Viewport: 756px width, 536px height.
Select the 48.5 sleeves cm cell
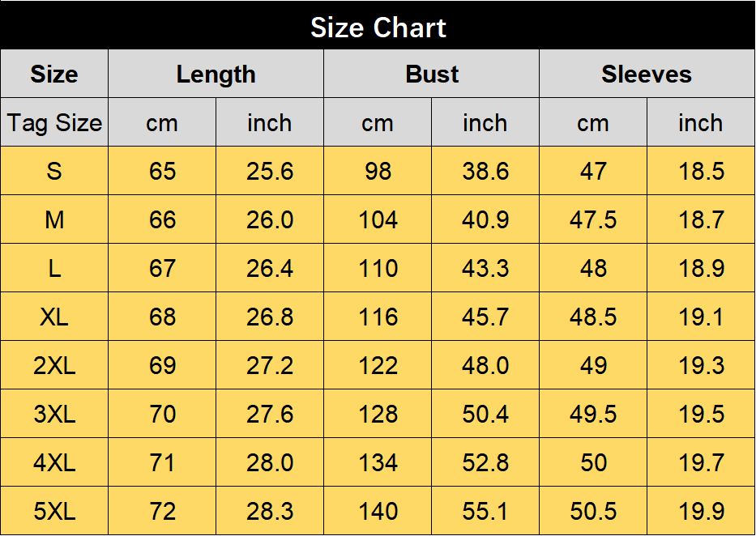[x=593, y=317]
